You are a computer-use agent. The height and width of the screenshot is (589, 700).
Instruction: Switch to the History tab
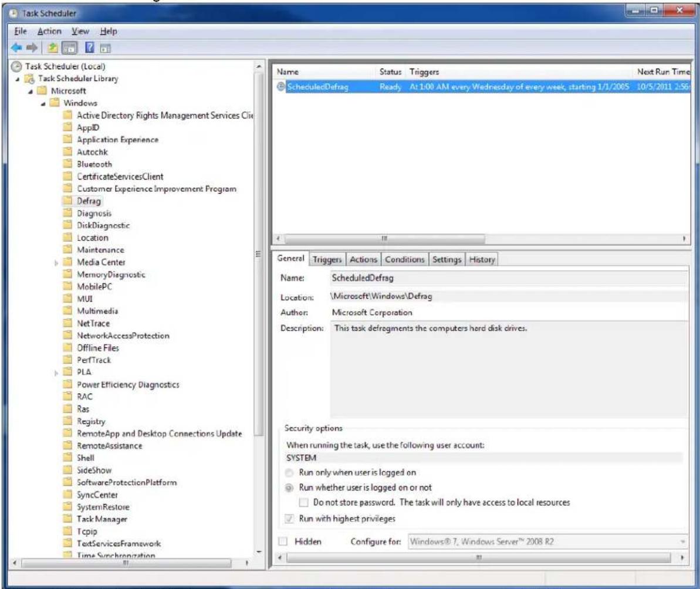(482, 260)
